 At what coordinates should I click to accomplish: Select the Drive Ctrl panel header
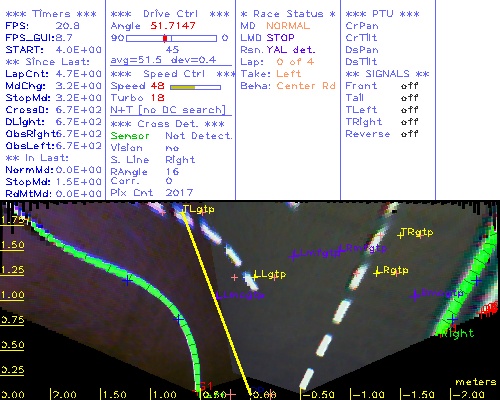point(170,14)
